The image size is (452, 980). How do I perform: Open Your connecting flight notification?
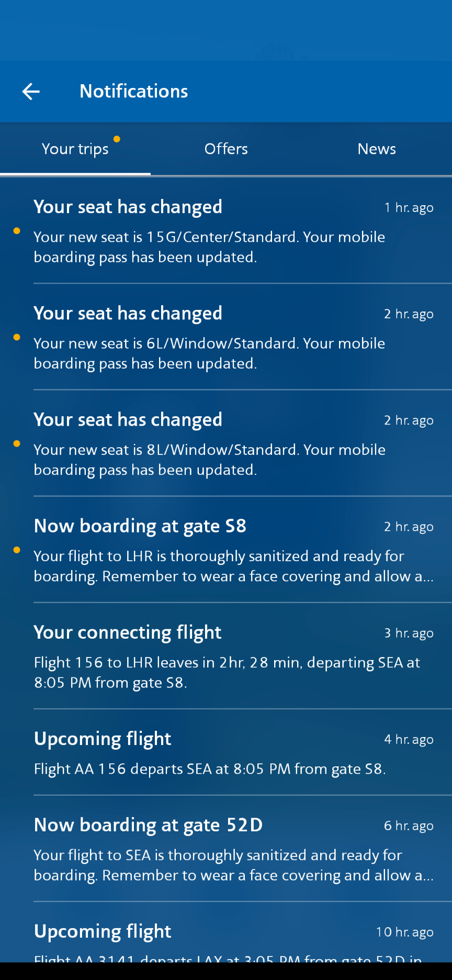pos(226,656)
